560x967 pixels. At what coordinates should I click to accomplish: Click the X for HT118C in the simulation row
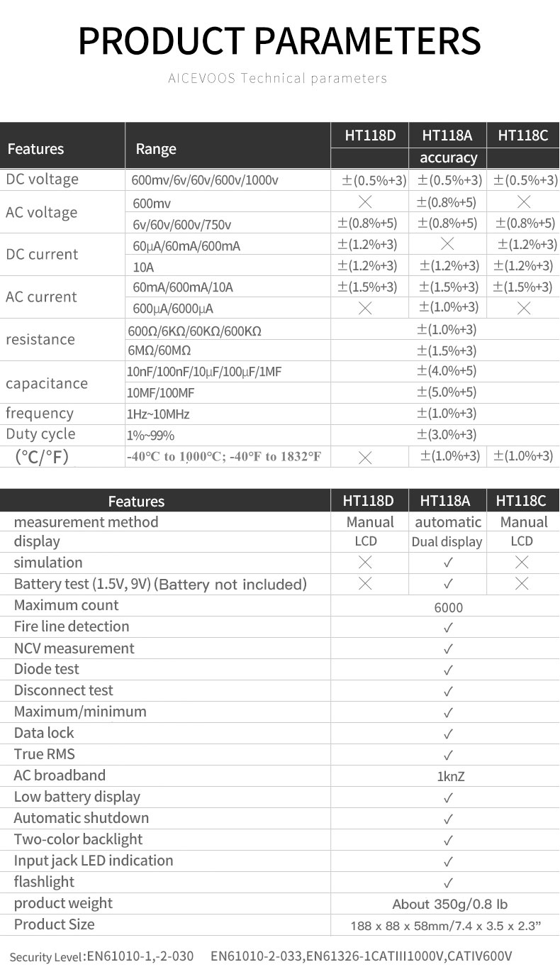tap(522, 563)
